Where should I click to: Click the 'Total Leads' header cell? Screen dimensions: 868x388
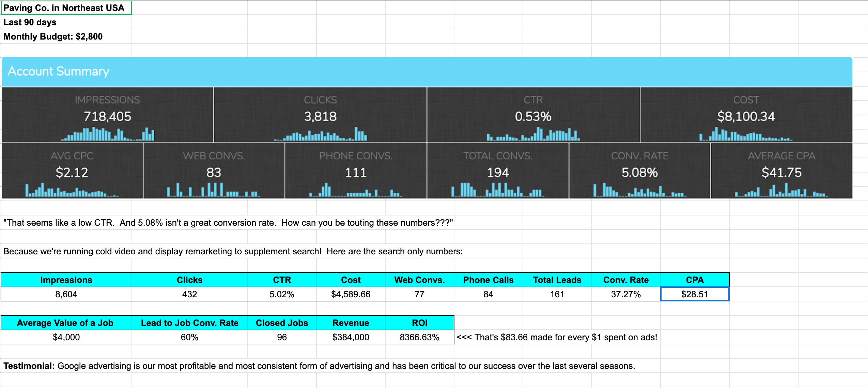click(557, 280)
